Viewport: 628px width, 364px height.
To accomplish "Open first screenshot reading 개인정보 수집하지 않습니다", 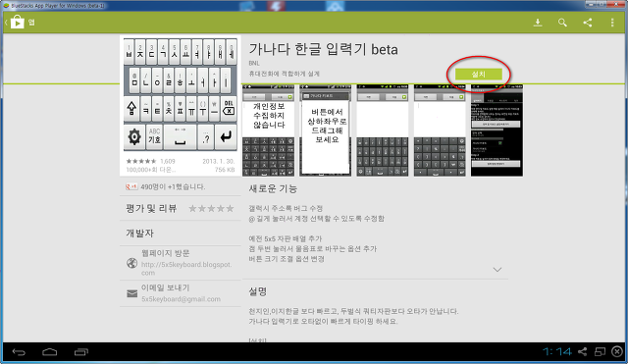I will coord(268,130).
